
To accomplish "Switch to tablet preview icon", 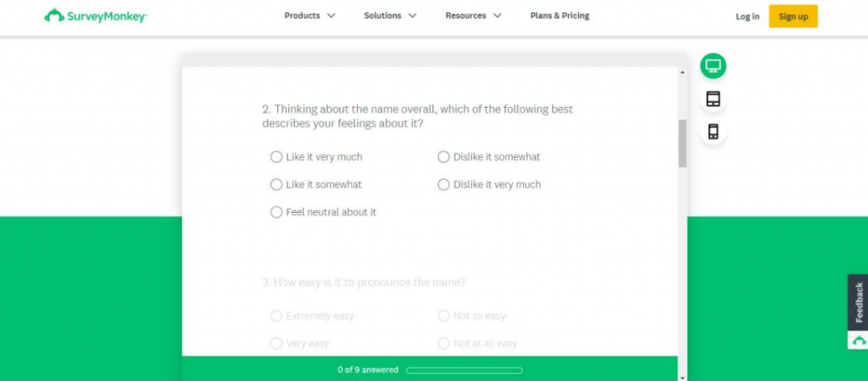I will point(713,99).
